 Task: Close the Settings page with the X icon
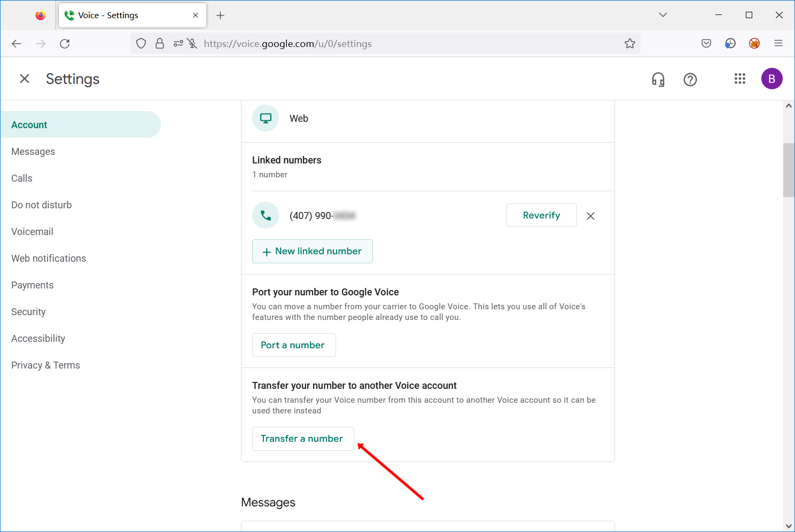(25, 79)
